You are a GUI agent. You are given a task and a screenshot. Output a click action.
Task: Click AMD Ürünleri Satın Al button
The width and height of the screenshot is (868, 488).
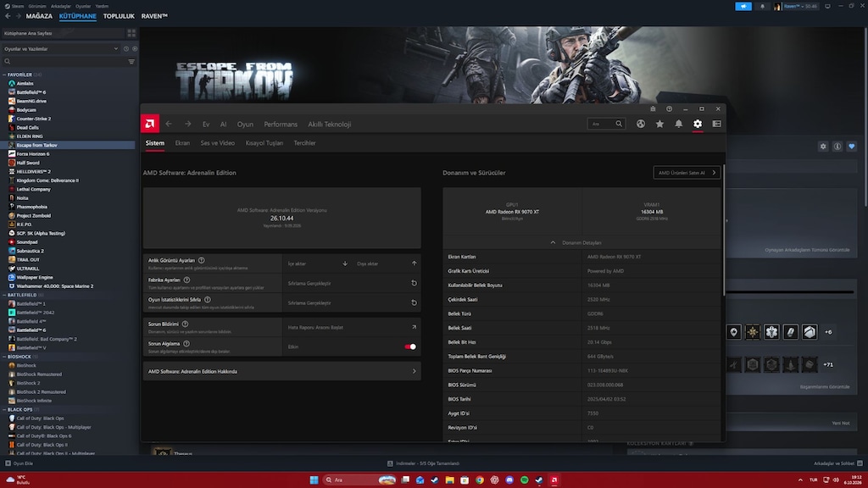pyautogui.click(x=687, y=173)
